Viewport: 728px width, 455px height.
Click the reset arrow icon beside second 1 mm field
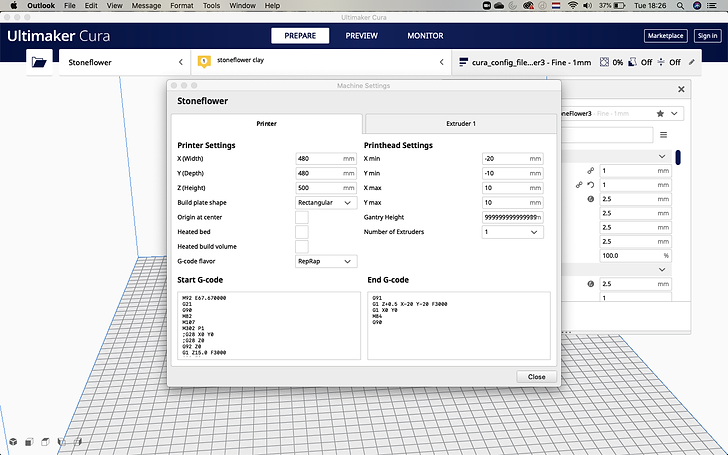pyautogui.click(x=591, y=185)
